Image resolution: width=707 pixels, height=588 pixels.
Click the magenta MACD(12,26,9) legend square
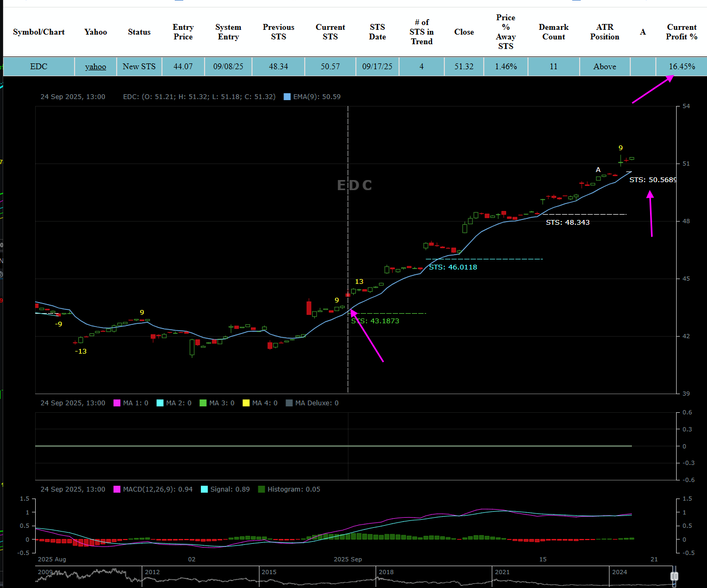tap(117, 489)
